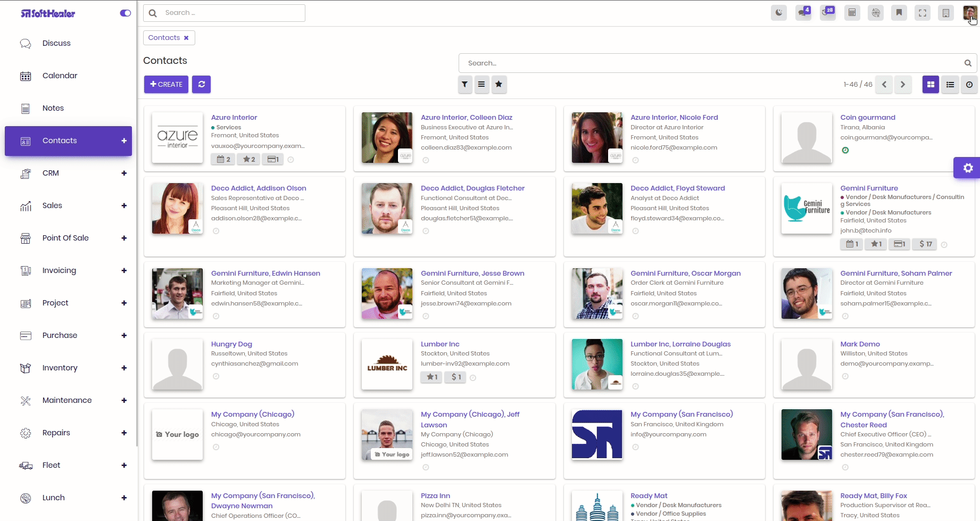This screenshot has width=980, height=521.
Task: Open activities icon with badge 28
Action: 828,13
